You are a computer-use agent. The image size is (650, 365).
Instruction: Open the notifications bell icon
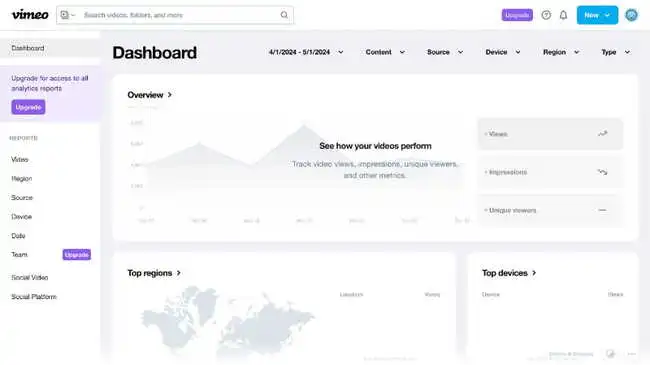click(x=563, y=15)
